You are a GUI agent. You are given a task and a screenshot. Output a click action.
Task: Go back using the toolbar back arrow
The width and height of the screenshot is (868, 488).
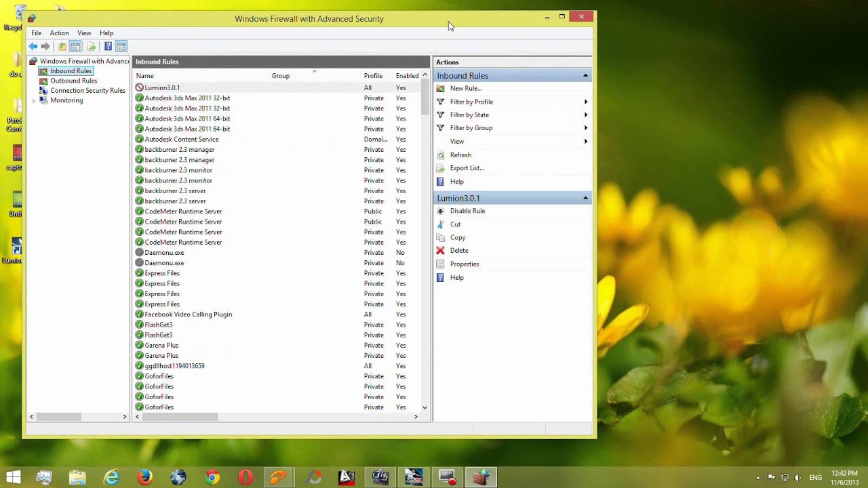click(x=33, y=46)
